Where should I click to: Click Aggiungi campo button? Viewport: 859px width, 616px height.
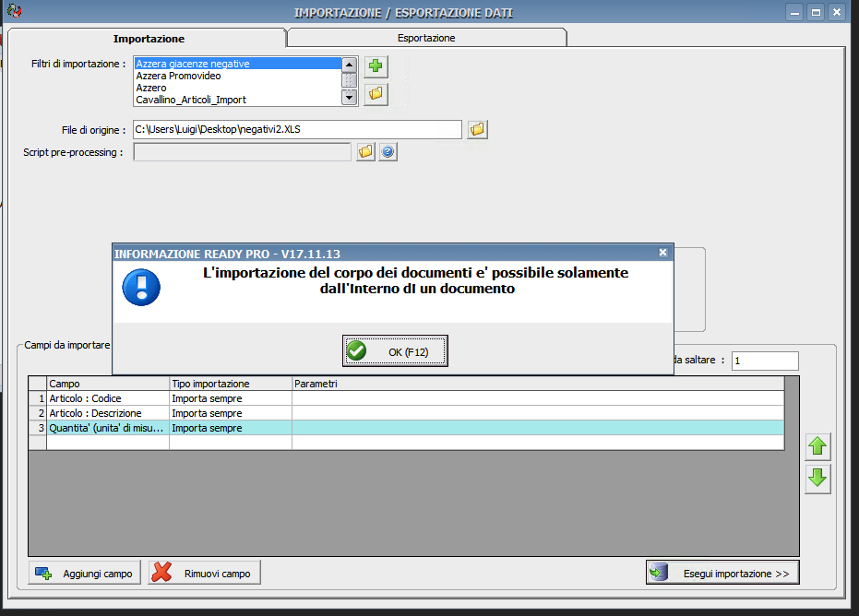(x=84, y=574)
